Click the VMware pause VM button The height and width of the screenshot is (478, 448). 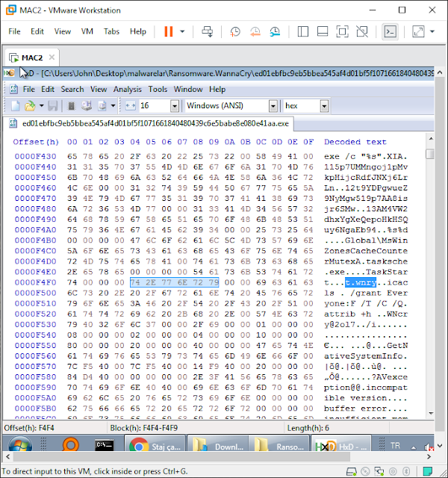point(168,31)
